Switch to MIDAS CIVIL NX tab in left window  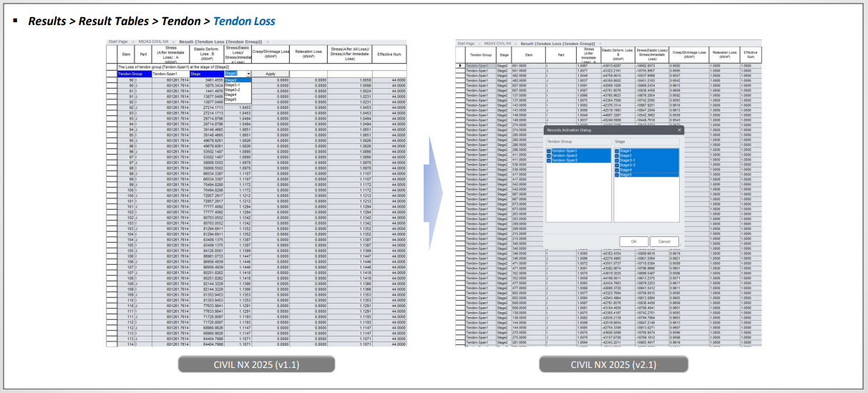[152, 42]
